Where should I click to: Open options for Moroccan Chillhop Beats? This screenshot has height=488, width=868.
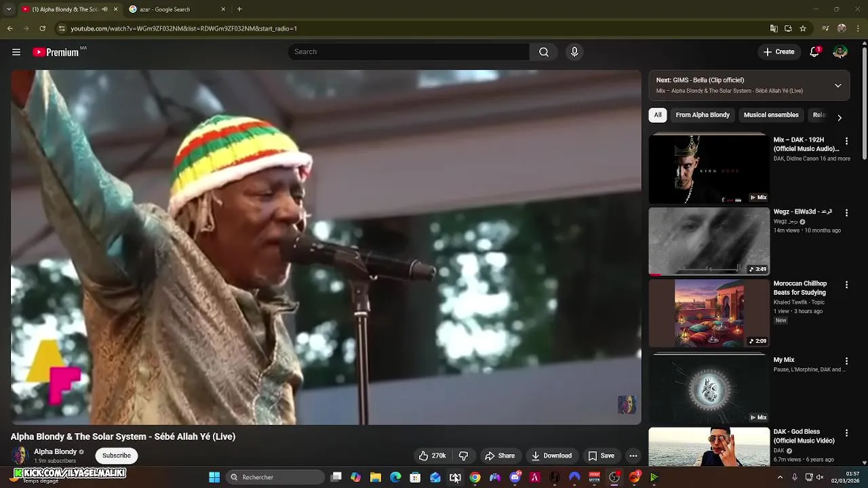click(x=846, y=285)
